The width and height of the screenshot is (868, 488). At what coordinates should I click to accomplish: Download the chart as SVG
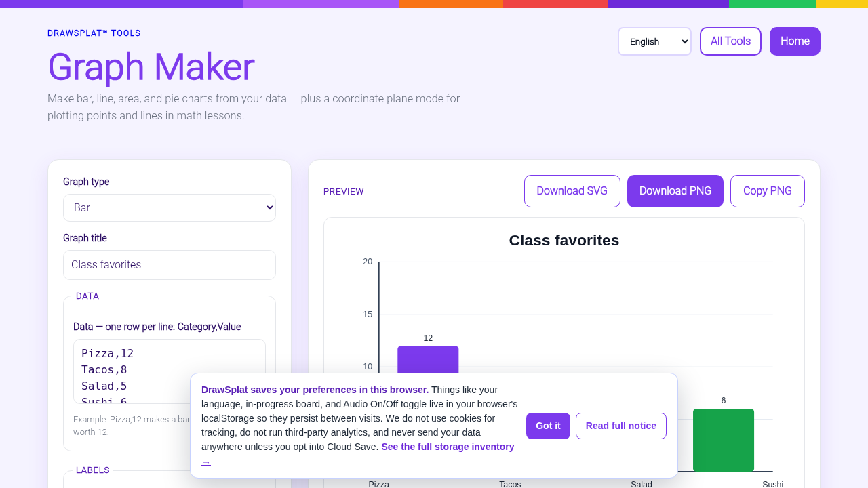[x=572, y=191]
